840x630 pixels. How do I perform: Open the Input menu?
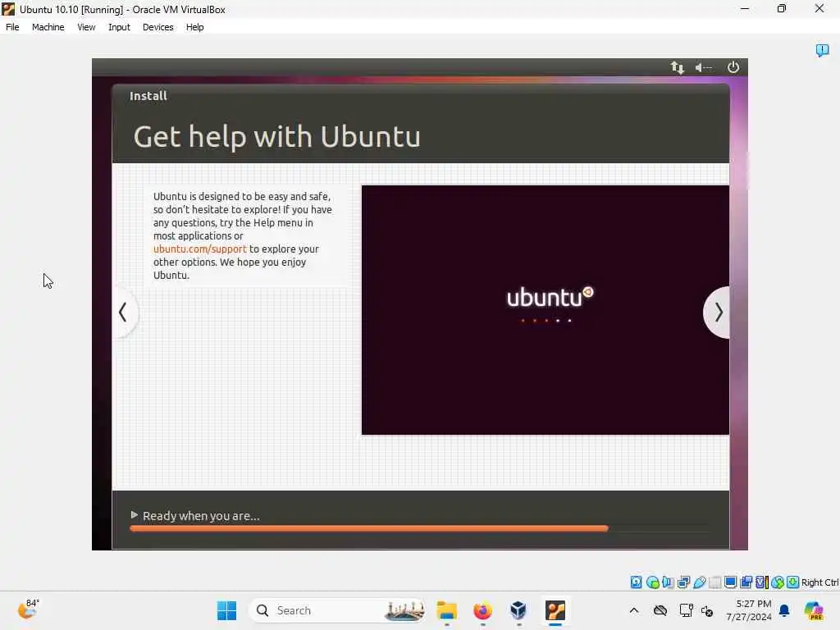click(119, 27)
